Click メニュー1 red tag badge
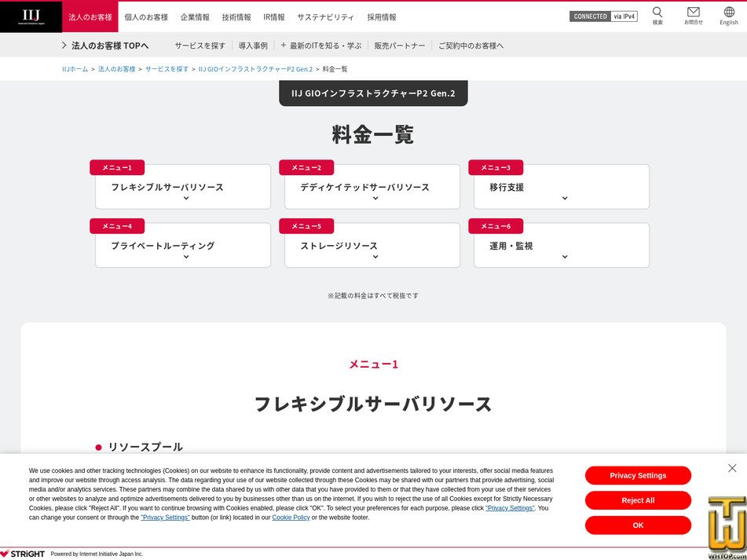This screenshot has height=560, width=747. click(117, 167)
